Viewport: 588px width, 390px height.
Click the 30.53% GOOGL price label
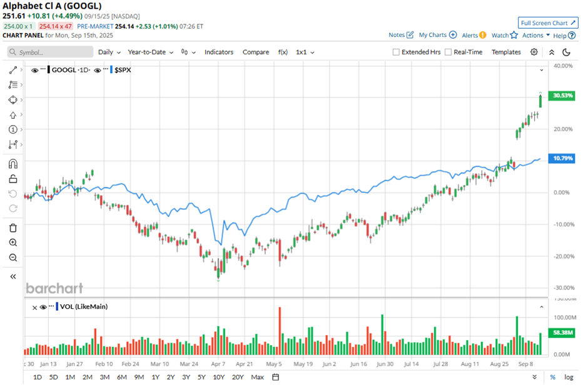(561, 96)
